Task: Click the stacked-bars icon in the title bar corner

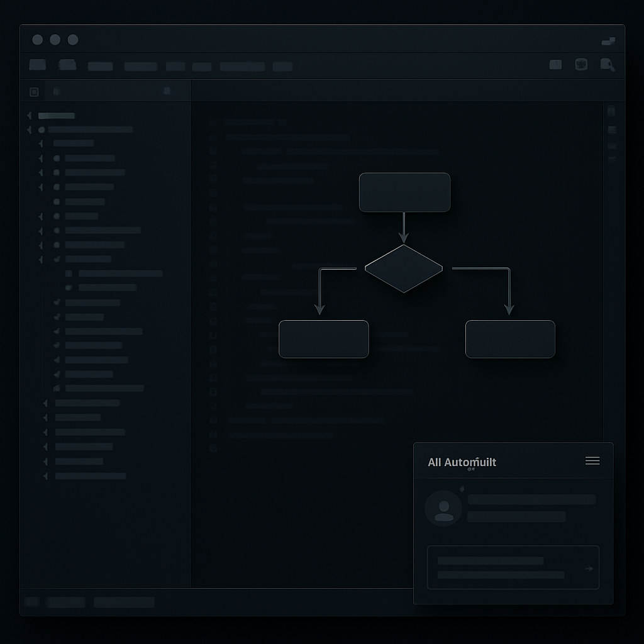Action: (608, 41)
